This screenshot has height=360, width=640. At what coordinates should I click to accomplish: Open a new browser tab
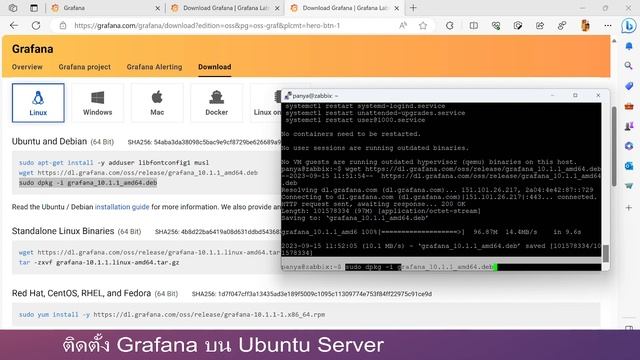pos(413,8)
